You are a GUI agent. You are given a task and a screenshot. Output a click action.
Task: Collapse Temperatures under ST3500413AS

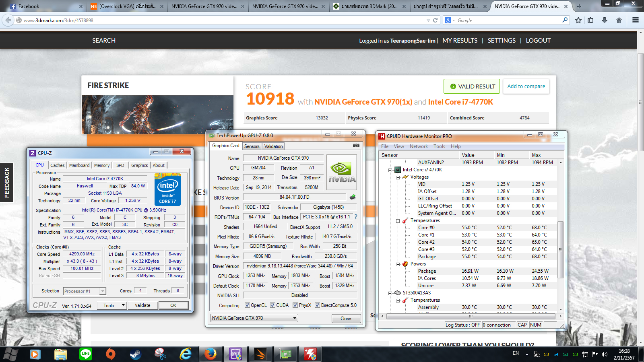tap(397, 300)
